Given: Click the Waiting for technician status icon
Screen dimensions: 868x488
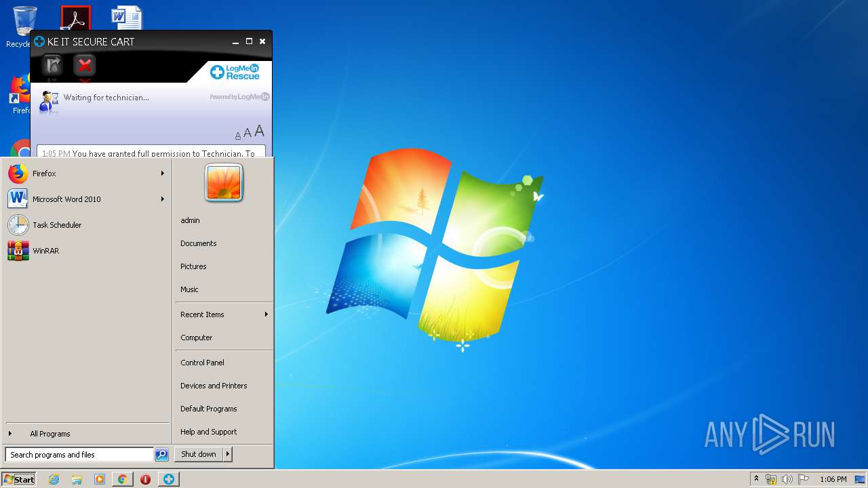Looking at the screenshot, I should [x=49, y=101].
